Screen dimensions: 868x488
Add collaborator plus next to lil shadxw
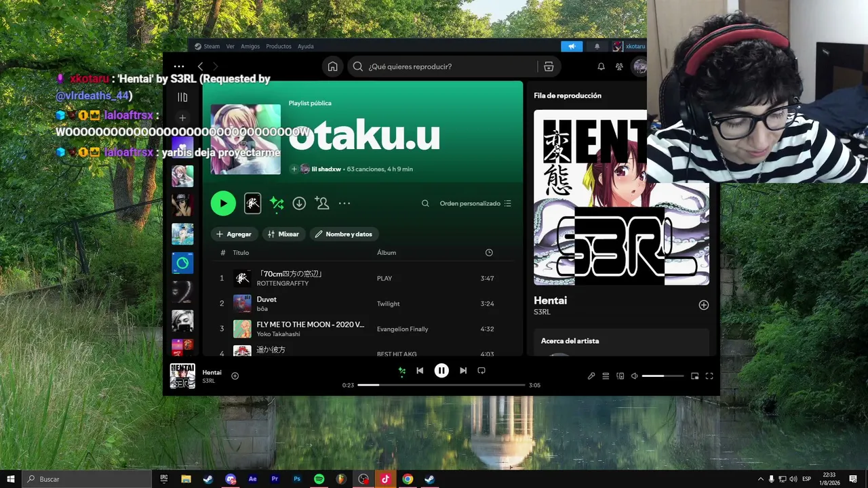click(x=294, y=169)
